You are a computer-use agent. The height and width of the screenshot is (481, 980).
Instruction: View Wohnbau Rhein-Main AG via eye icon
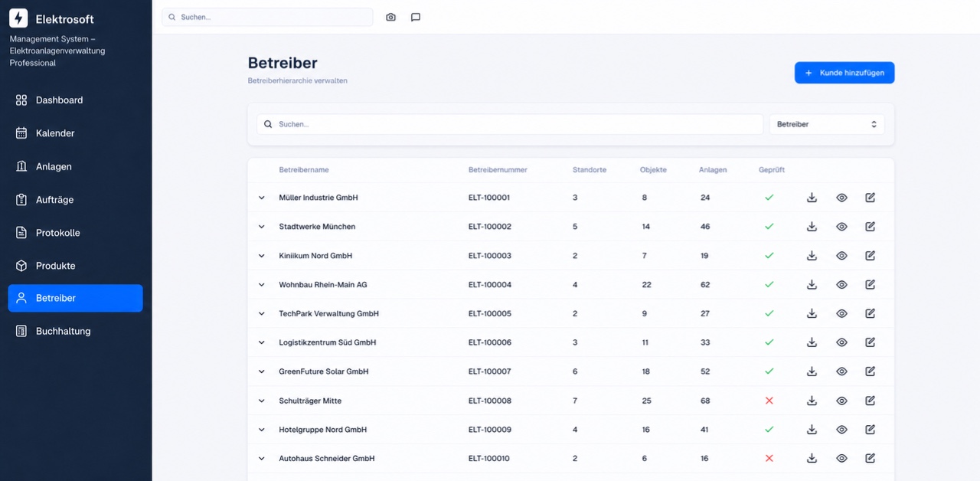pos(841,285)
